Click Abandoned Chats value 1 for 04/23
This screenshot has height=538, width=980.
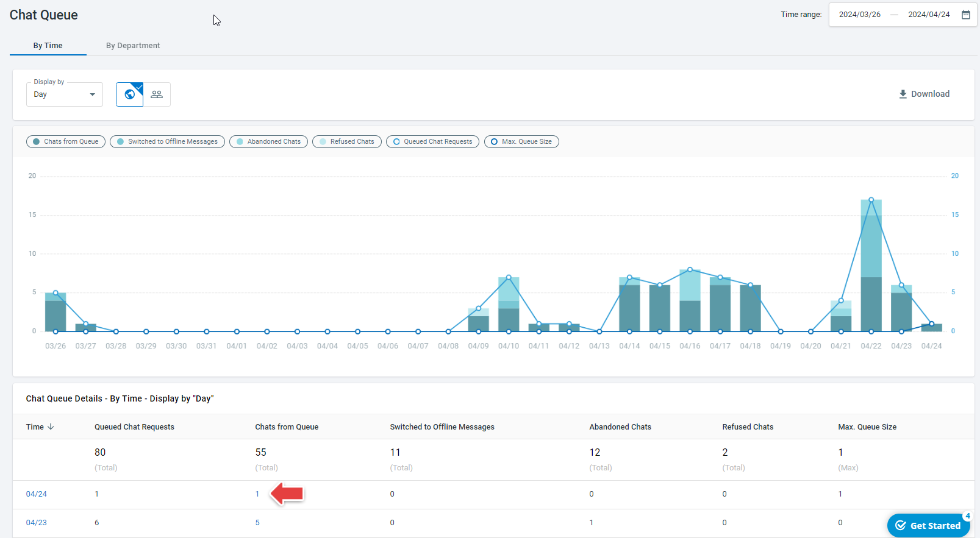592,523
